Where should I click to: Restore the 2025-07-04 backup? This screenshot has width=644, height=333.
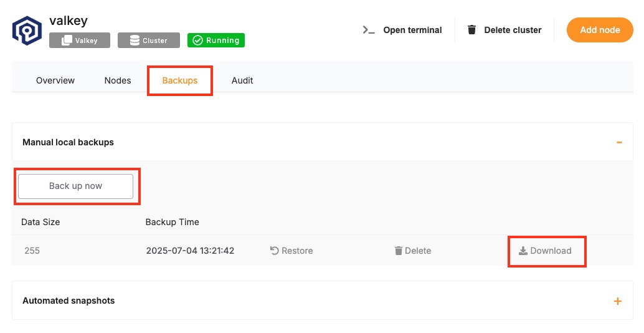[291, 251]
